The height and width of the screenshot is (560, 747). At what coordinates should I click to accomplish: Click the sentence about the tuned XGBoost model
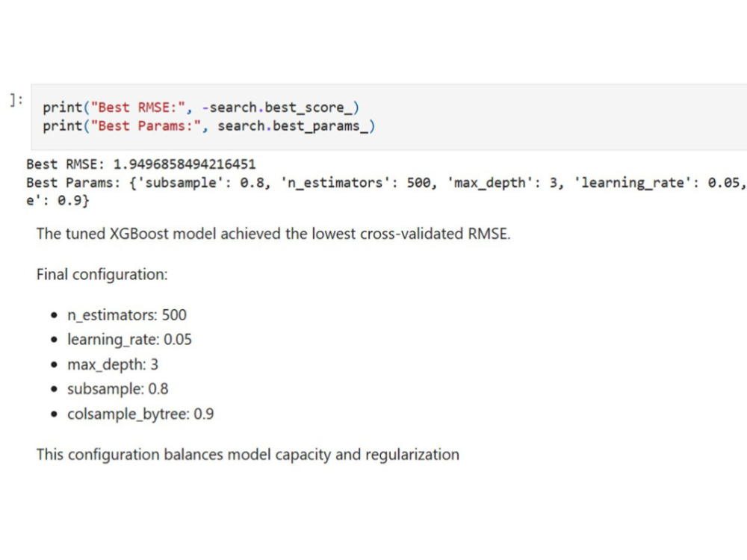coord(273,234)
